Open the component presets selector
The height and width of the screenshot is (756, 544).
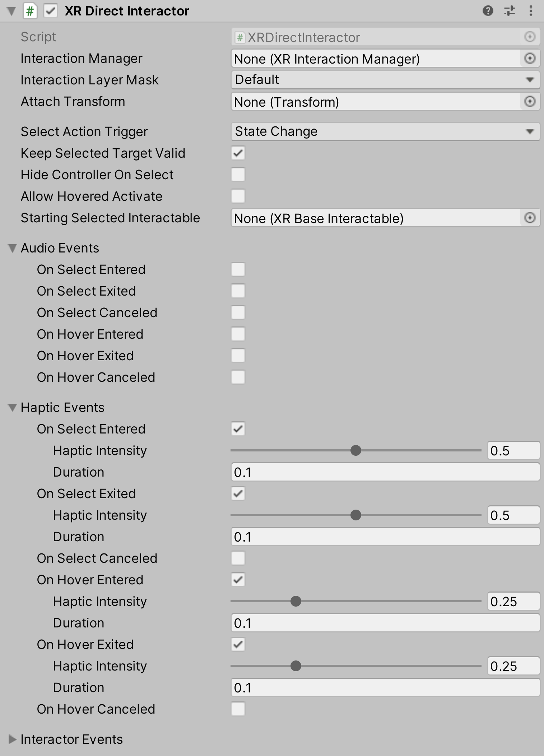point(510,11)
